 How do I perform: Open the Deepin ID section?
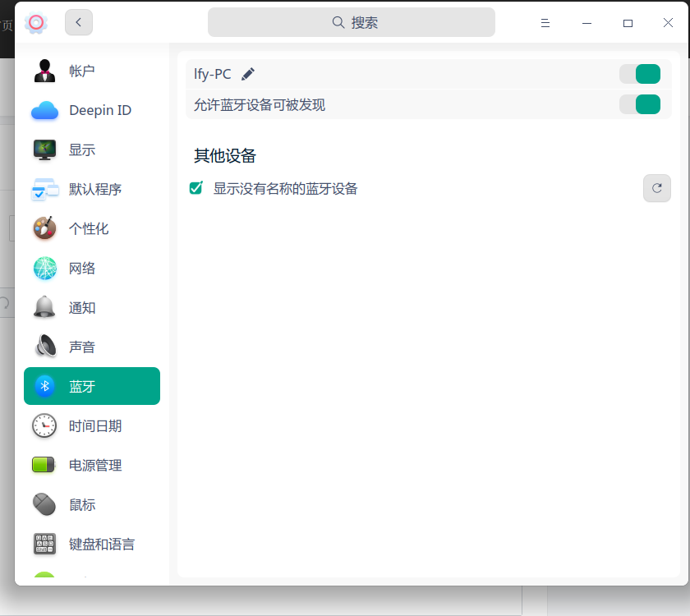pyautogui.click(x=44, y=110)
